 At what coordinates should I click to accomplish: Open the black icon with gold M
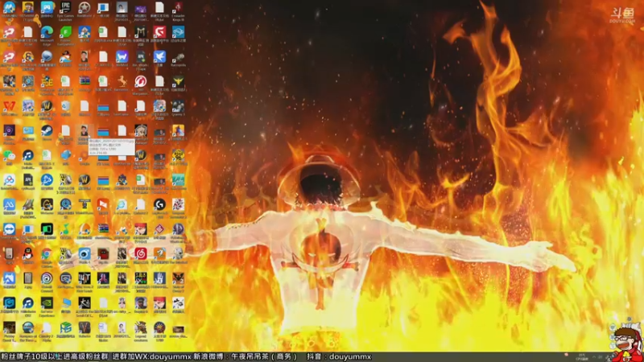(140, 32)
